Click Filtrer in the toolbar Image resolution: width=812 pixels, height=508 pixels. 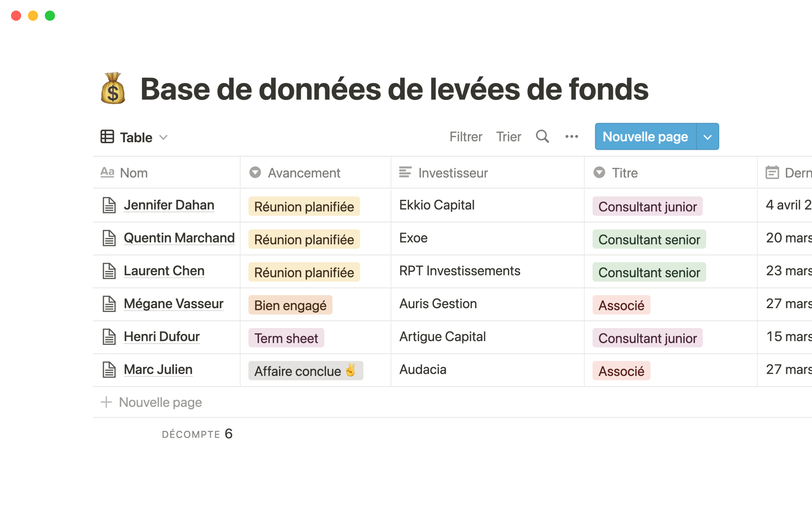click(466, 137)
